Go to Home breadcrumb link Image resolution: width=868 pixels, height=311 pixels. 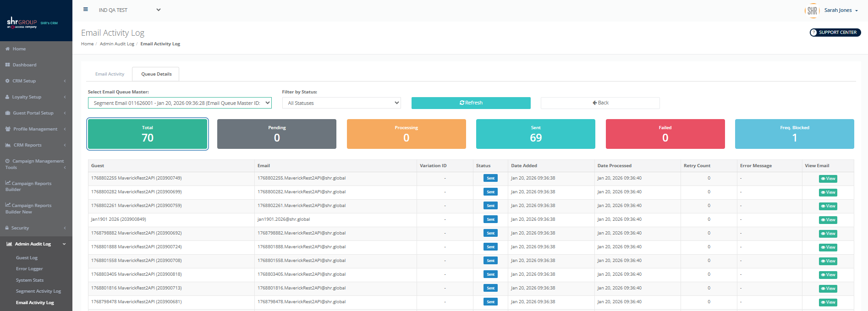tap(87, 44)
